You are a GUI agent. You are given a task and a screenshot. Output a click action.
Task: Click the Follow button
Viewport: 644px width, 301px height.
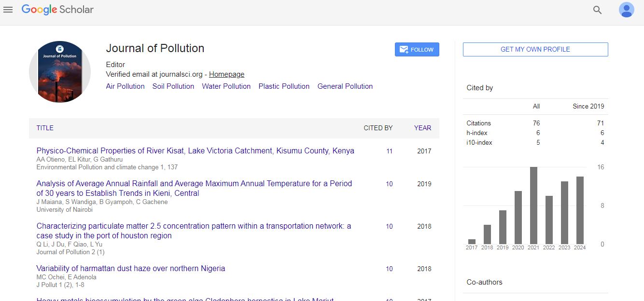(417, 50)
